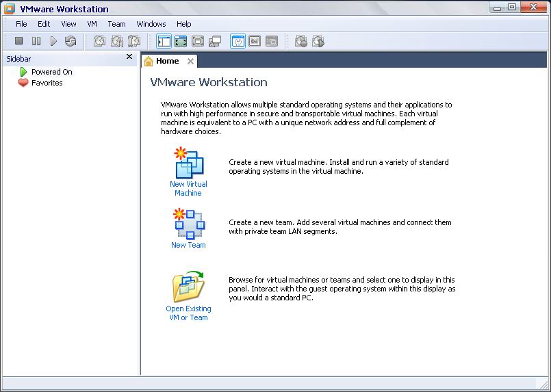
Task: Click the Power On play button
Action: click(x=53, y=41)
